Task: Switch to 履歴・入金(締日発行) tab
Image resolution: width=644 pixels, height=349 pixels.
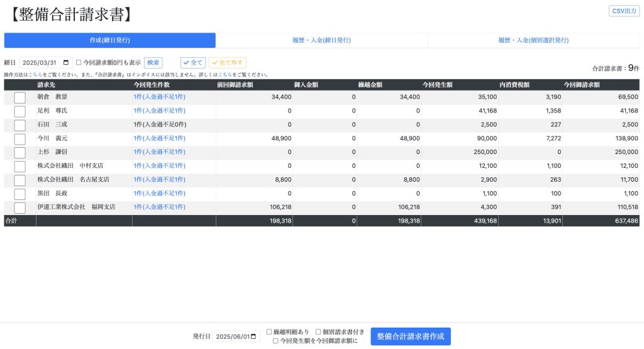Action: coord(321,40)
